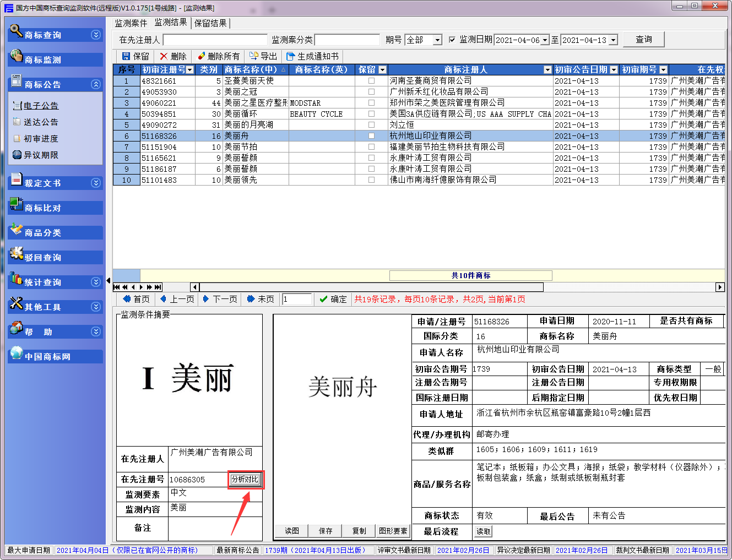Viewport: 732px width, 560px height.
Task: Open 中国商标网 globe shortcut
Action: pos(16,353)
